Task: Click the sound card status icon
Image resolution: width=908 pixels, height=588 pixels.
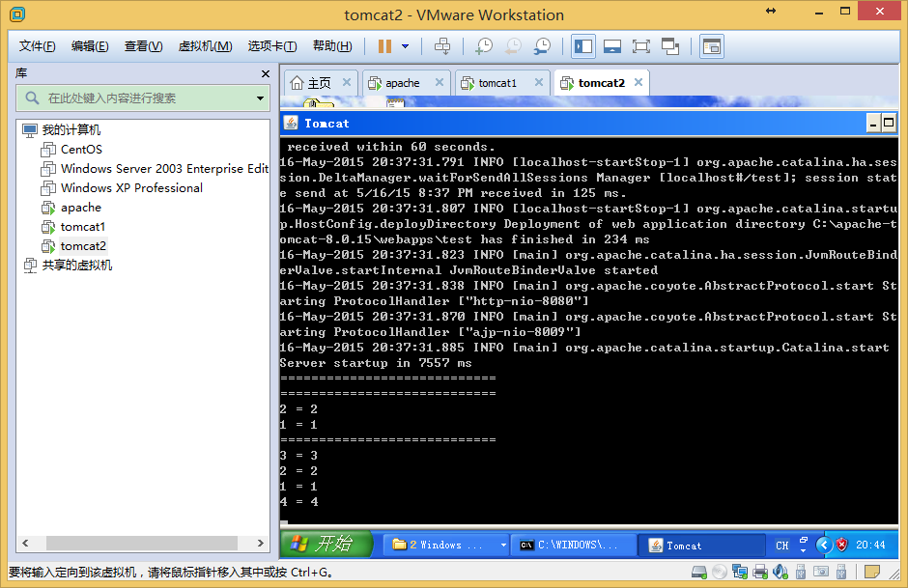Action: 780,573
